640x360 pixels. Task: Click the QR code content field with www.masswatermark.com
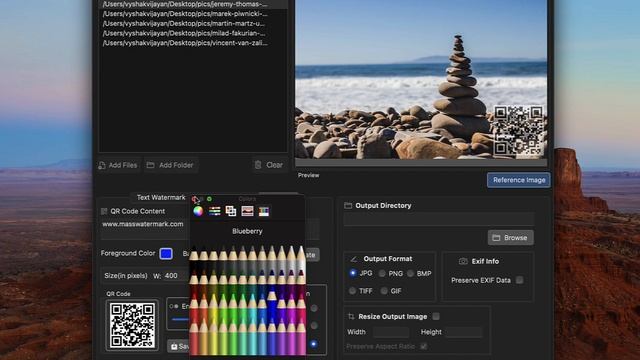144,224
